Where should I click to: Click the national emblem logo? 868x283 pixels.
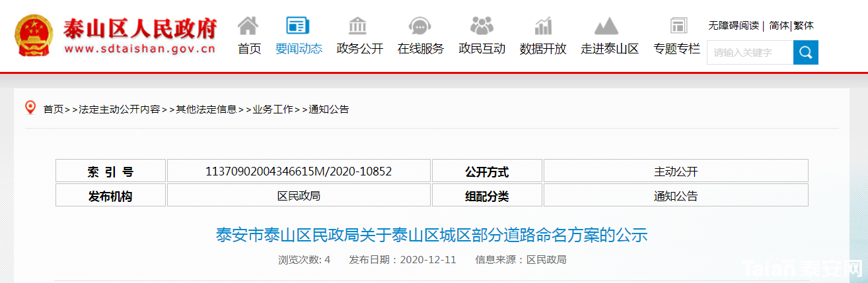35,36
